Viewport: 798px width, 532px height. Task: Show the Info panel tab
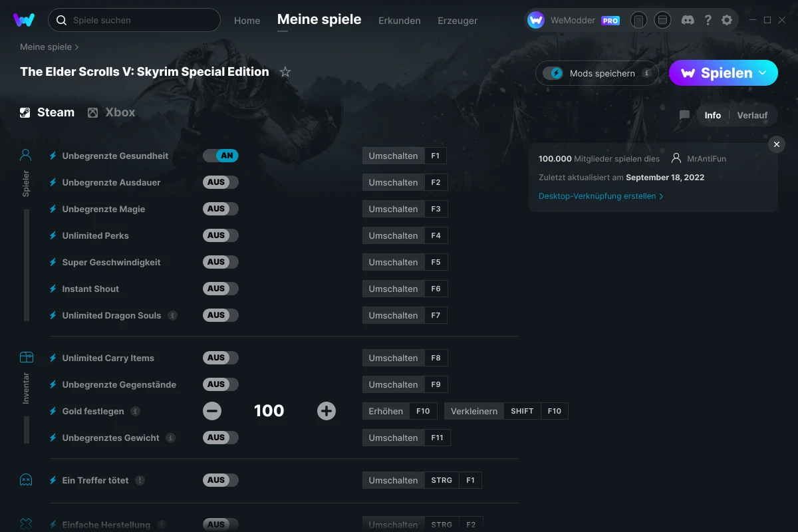point(713,115)
